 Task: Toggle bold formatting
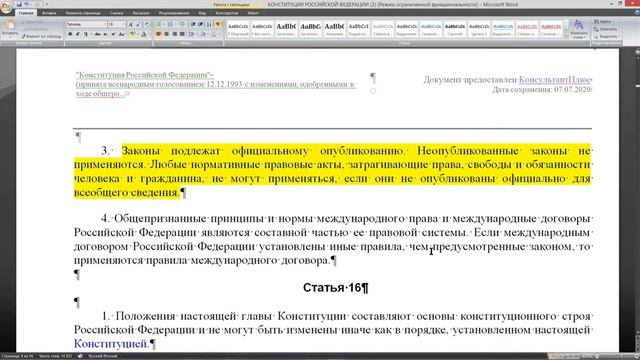tap(70, 34)
